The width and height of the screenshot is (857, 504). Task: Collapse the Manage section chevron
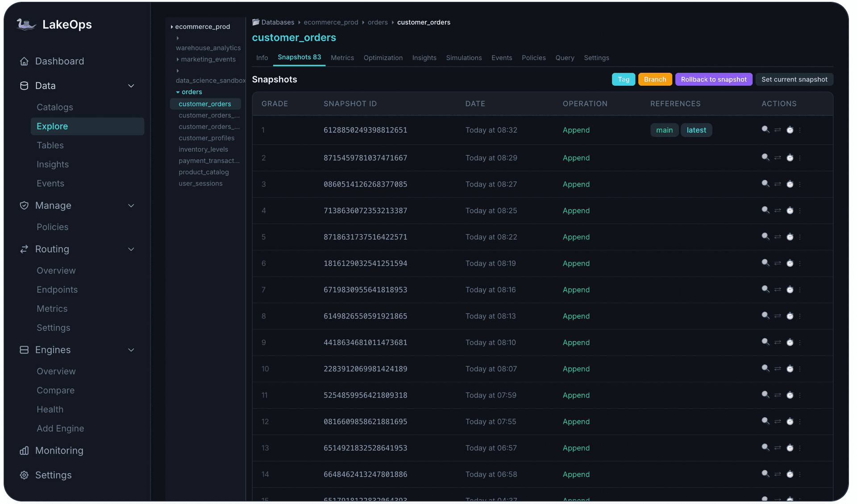[x=131, y=205]
